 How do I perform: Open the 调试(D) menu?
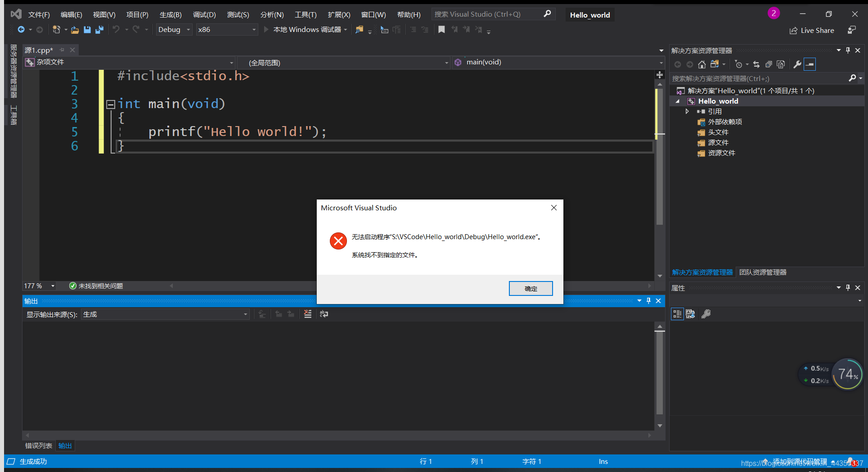coord(205,14)
